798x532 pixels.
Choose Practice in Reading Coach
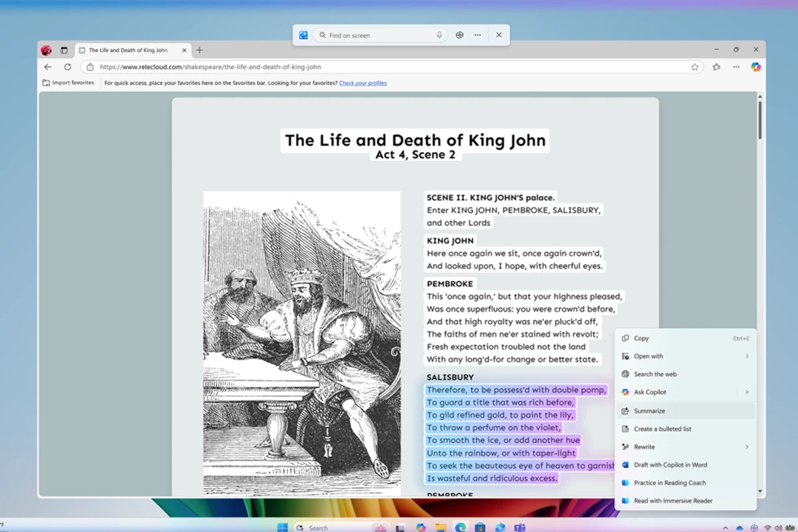click(686, 483)
